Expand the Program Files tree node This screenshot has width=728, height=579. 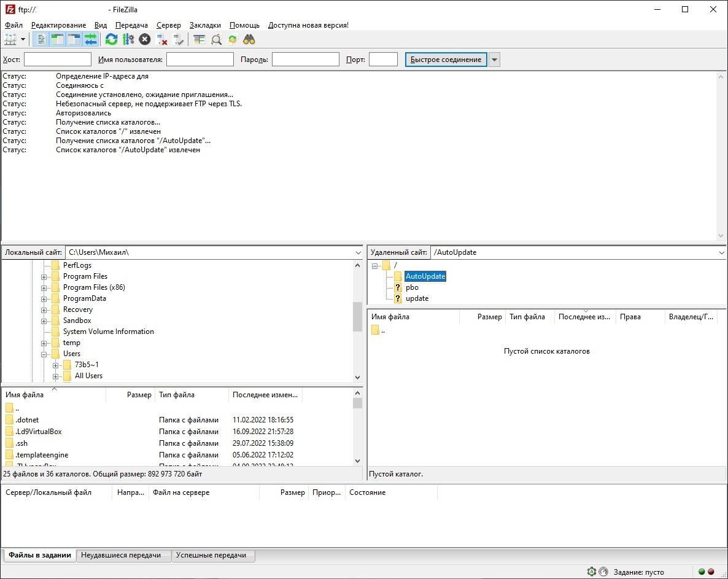point(44,276)
